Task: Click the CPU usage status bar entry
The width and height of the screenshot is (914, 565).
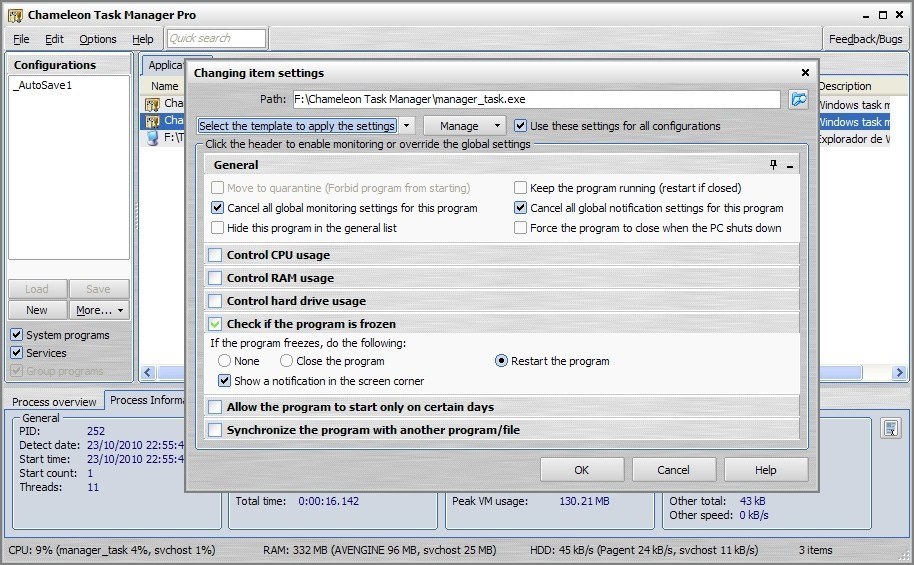Action: 112,550
